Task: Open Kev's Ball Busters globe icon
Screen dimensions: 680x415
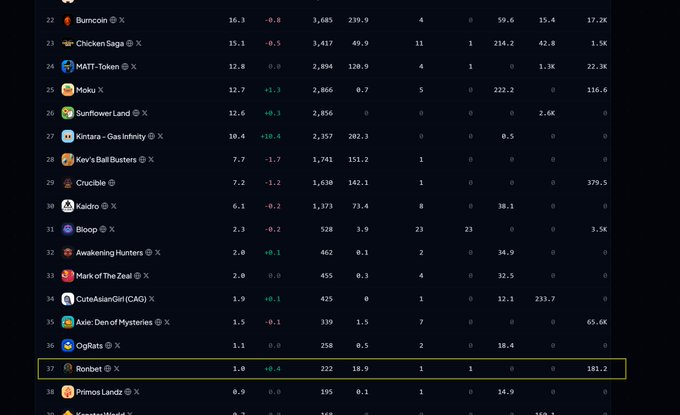Action: click(x=142, y=160)
